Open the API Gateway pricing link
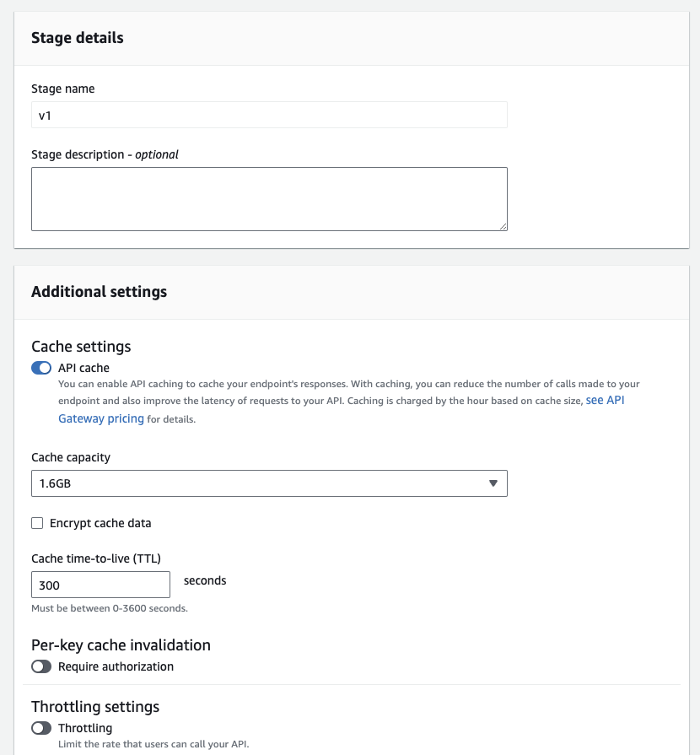 pos(101,418)
